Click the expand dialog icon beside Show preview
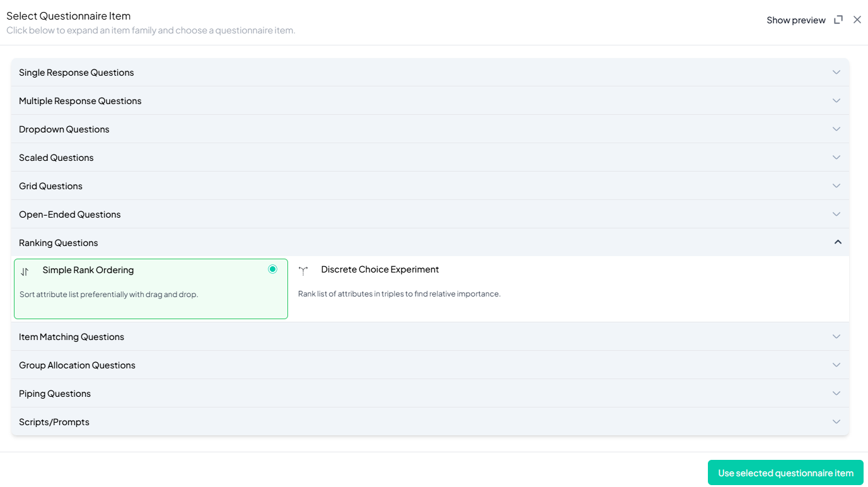The width and height of the screenshot is (868, 487). click(x=838, y=20)
